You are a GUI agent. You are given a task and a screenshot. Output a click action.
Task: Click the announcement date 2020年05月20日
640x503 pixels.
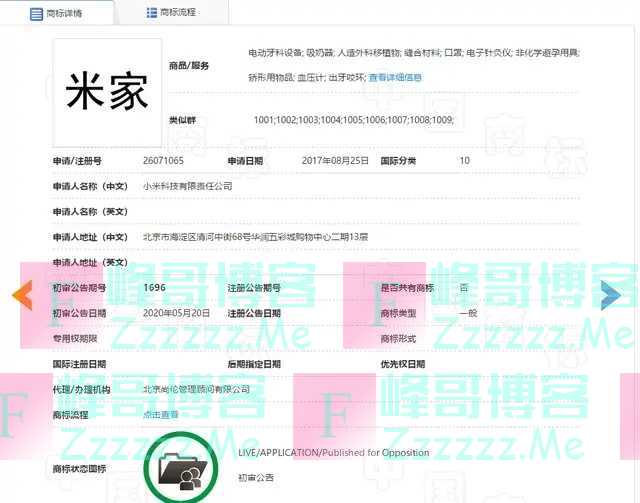click(176, 312)
